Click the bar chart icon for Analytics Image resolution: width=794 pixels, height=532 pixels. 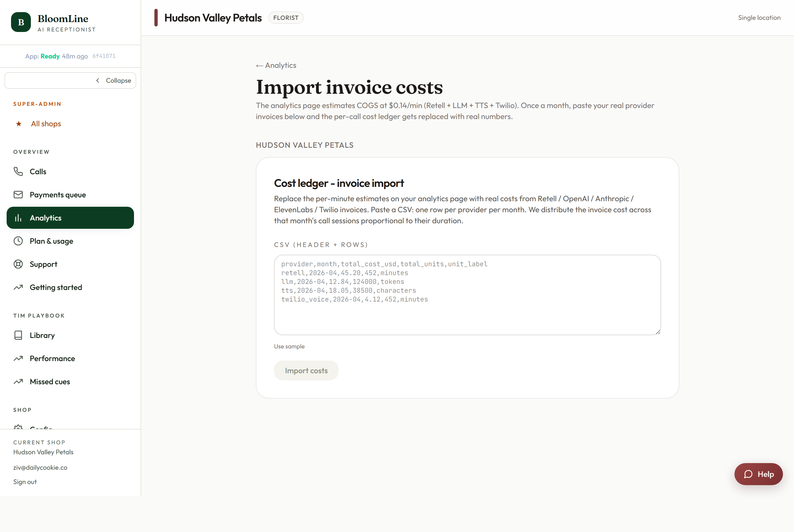[18, 218]
